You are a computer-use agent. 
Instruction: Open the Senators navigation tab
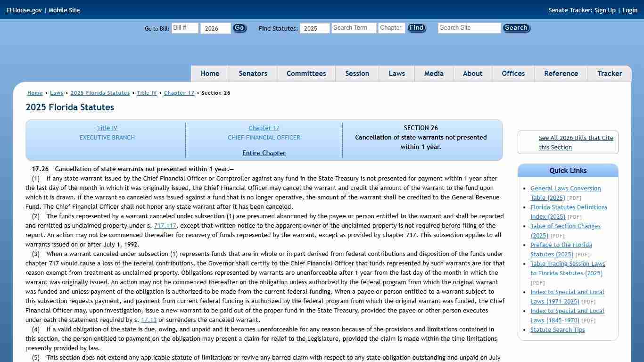[x=253, y=74]
